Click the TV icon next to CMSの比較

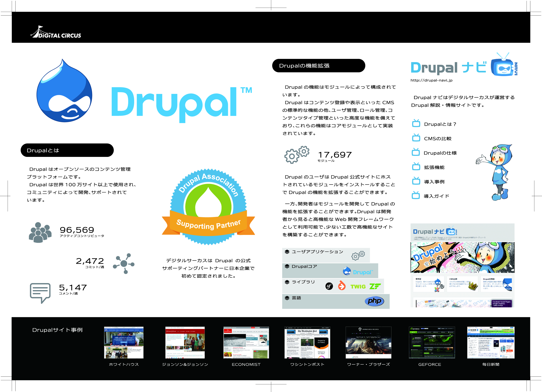(416, 138)
